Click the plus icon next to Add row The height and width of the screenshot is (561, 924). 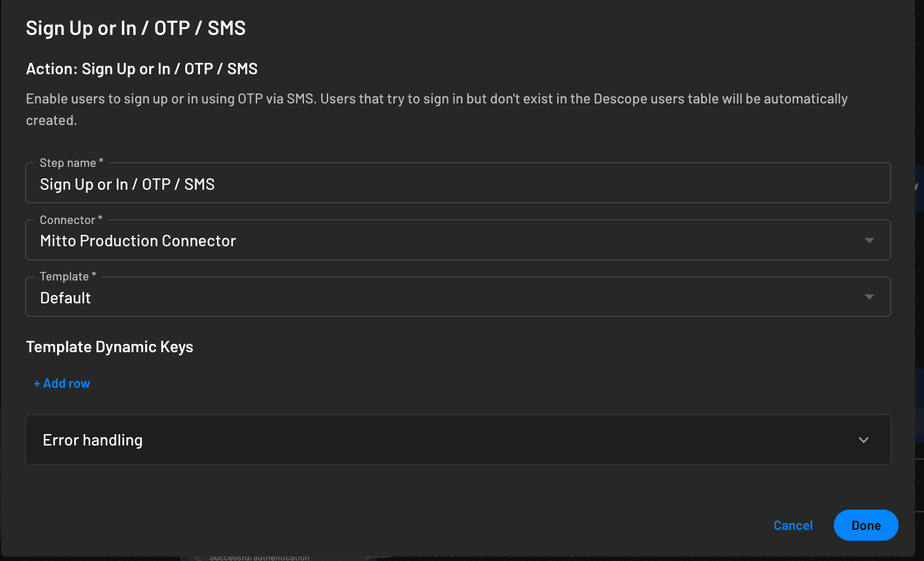(x=37, y=383)
